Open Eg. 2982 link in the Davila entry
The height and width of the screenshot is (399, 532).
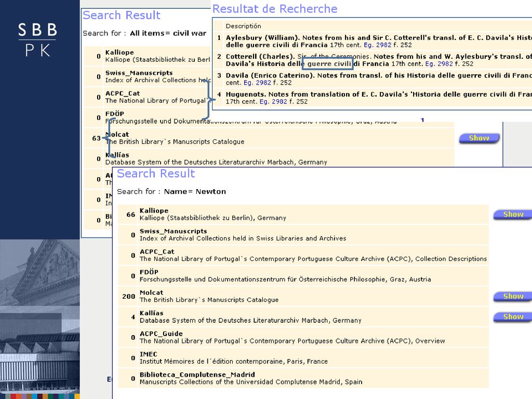coord(257,83)
